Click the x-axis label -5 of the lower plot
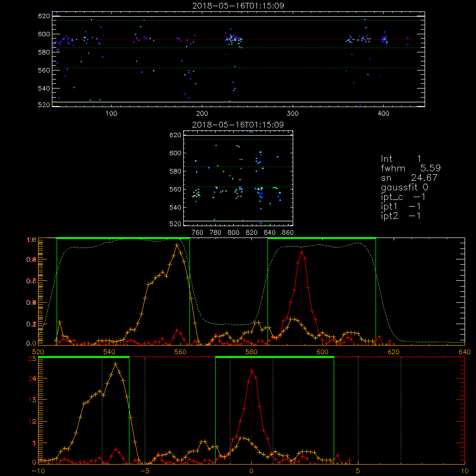Viewport: 476px width, 476px height. coord(145,471)
